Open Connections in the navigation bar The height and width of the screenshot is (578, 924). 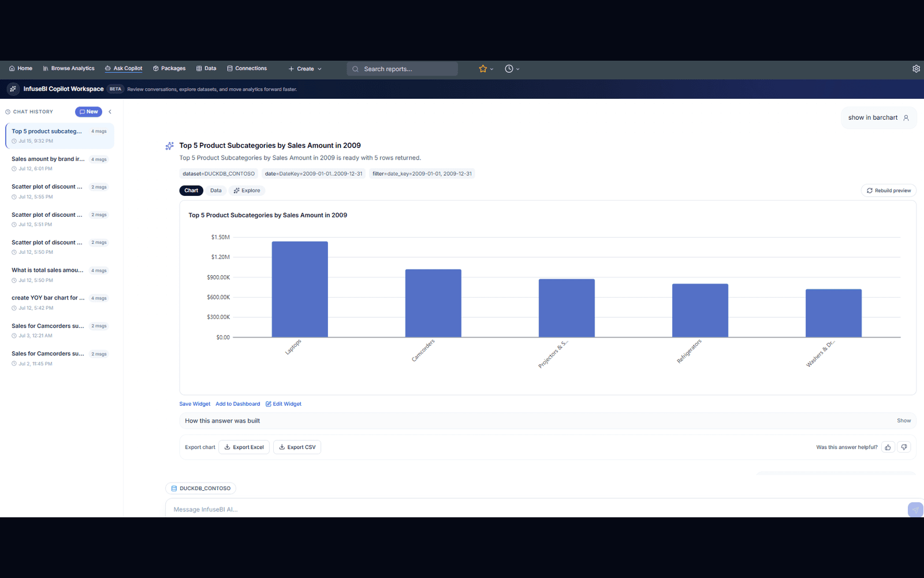[247, 69]
